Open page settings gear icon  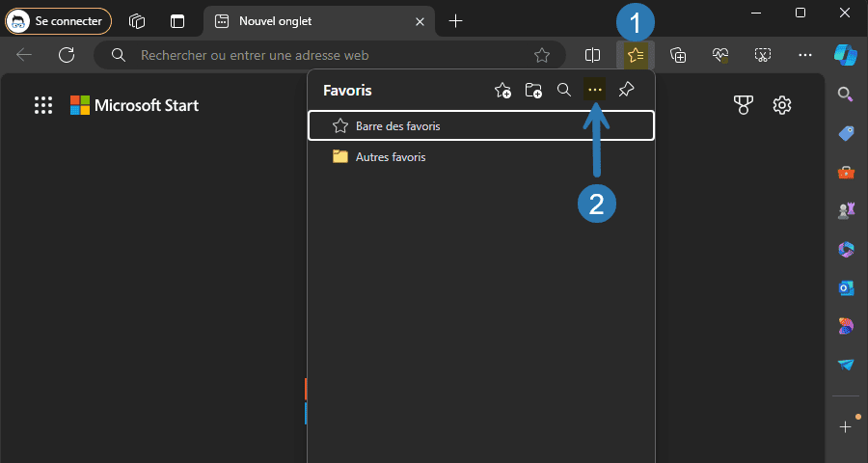[x=781, y=105]
